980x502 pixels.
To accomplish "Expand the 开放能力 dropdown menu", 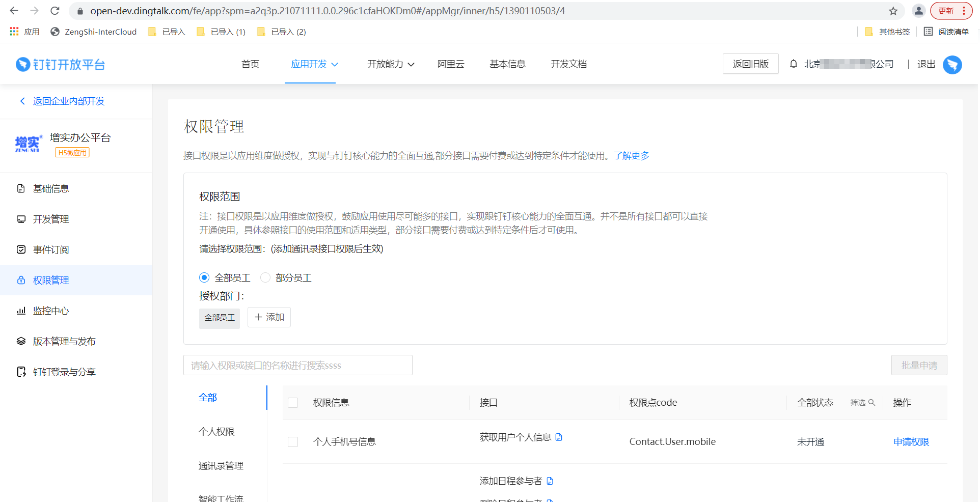I will pyautogui.click(x=391, y=64).
